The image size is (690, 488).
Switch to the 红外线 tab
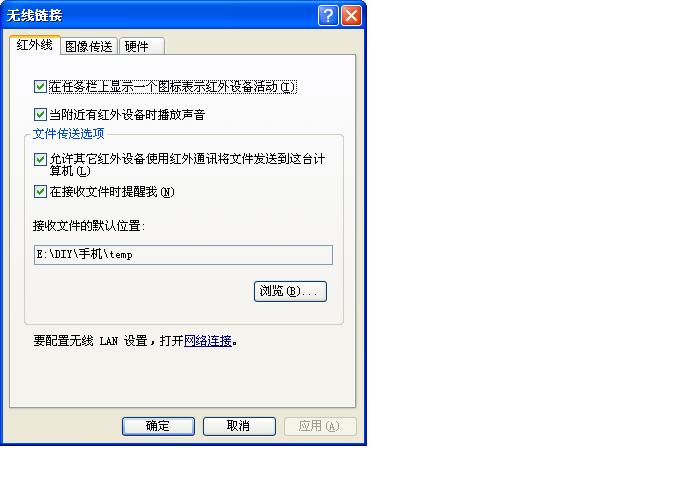pos(35,45)
